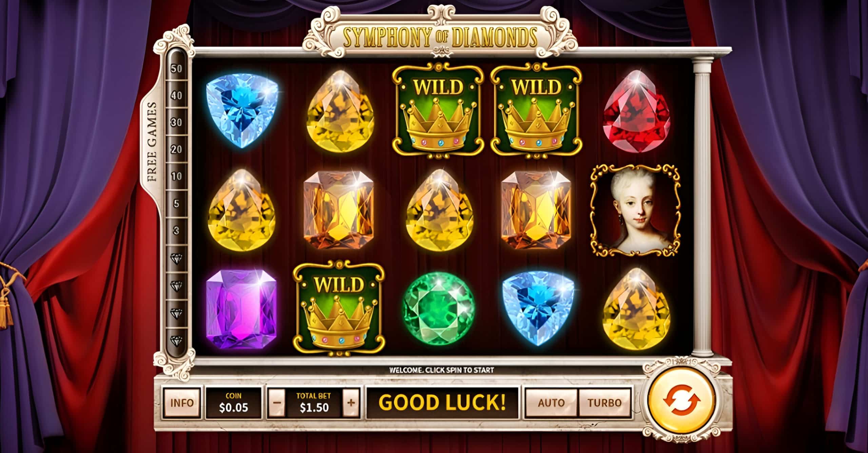Click the Symphony of Diamonds title logo
This screenshot has height=453, width=868.
click(440, 38)
